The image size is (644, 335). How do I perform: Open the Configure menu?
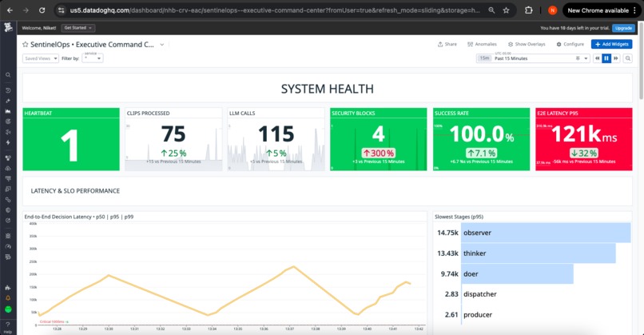coord(570,44)
